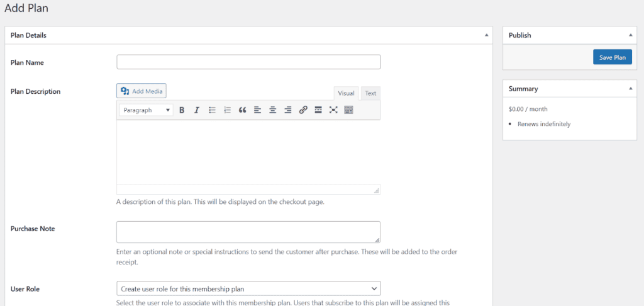Click the 'Plan Details' panel title
Image resolution: width=644 pixels, height=306 pixels.
[28, 35]
